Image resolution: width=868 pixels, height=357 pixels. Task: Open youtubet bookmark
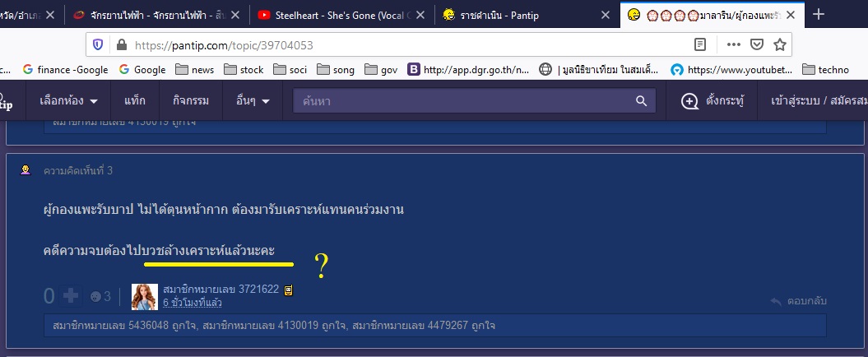731,69
